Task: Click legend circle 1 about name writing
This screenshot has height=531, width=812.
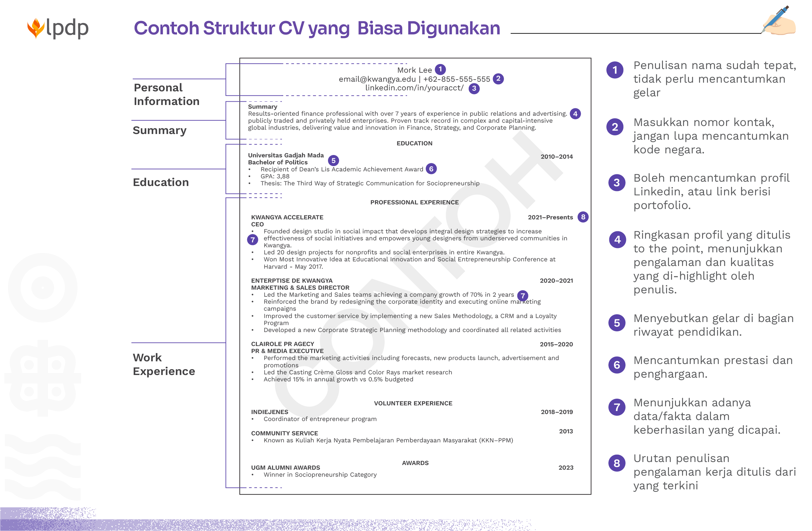Action: point(615,70)
